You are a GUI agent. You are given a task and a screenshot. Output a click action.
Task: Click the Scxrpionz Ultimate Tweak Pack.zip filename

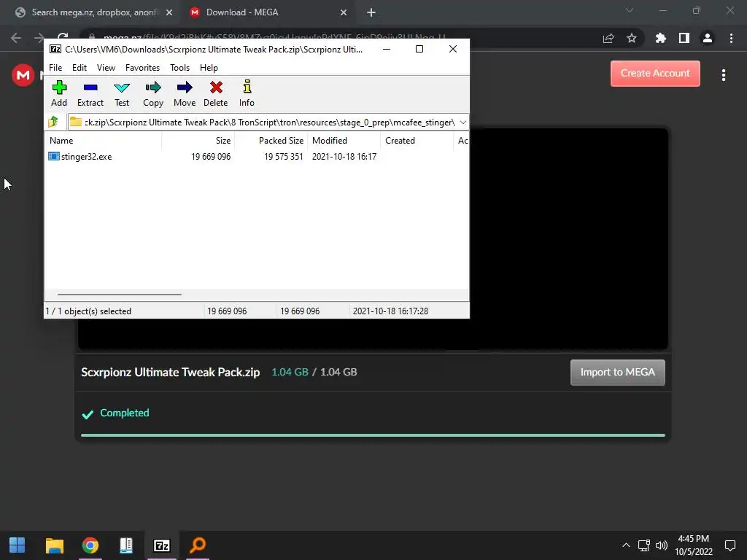coord(171,373)
